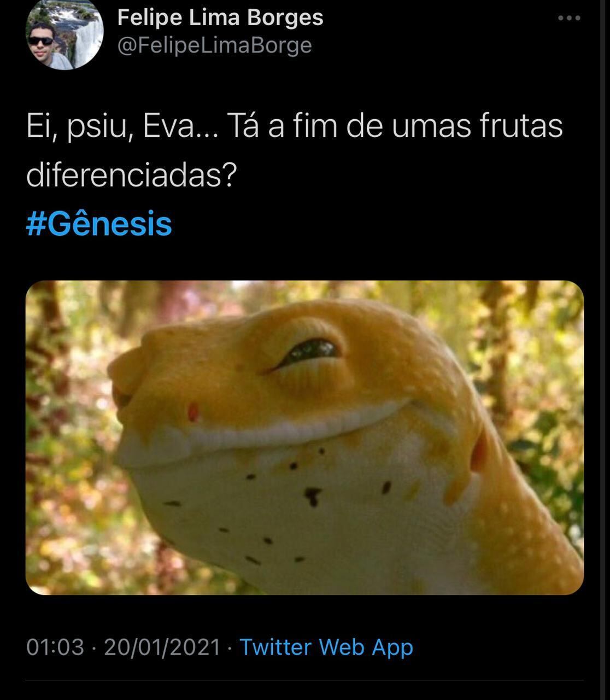
Task: Select the tweet text starting 'Ei, psiu, Eva'
Action: pyautogui.click(x=294, y=150)
